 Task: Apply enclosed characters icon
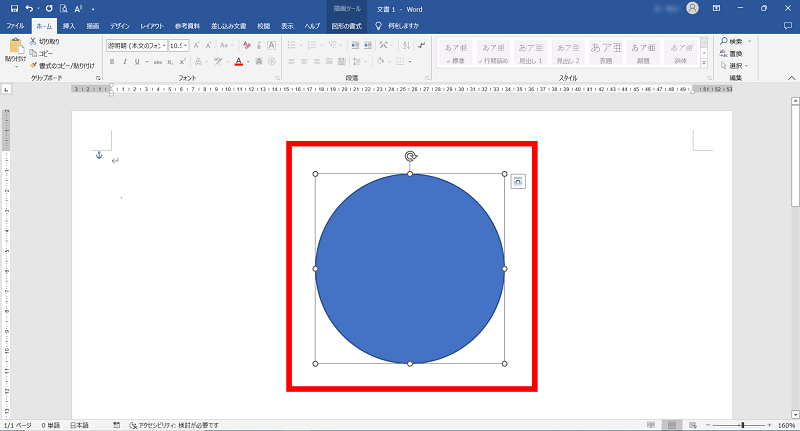click(271, 62)
